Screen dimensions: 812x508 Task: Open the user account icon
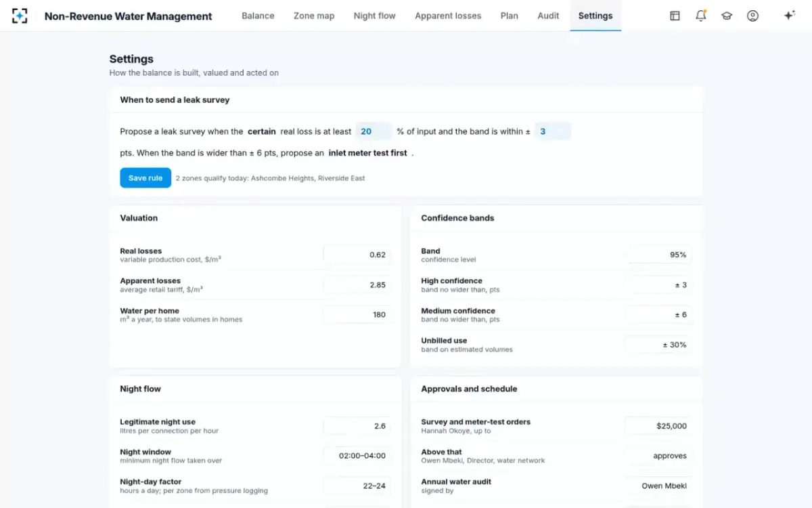coord(752,16)
